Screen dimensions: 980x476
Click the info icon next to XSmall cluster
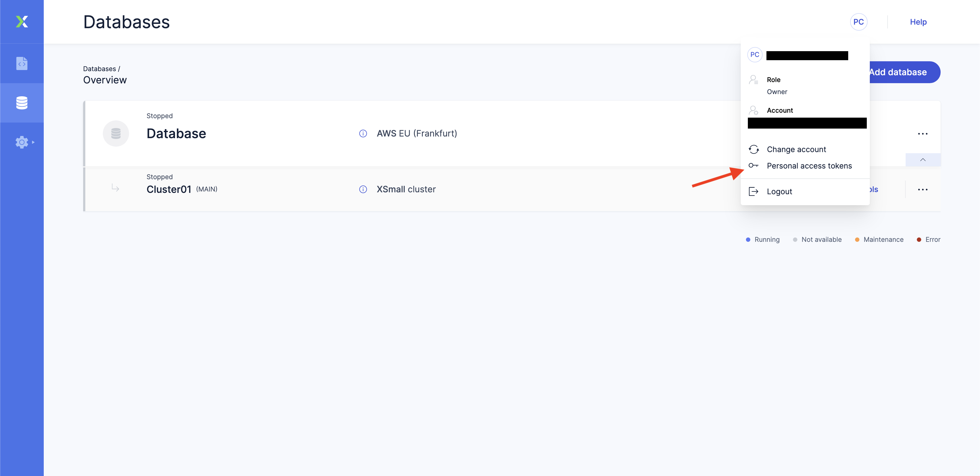363,190
